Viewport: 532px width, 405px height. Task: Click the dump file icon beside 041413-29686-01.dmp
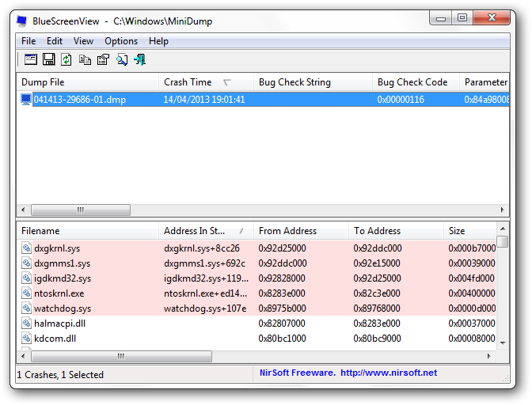[x=26, y=100]
